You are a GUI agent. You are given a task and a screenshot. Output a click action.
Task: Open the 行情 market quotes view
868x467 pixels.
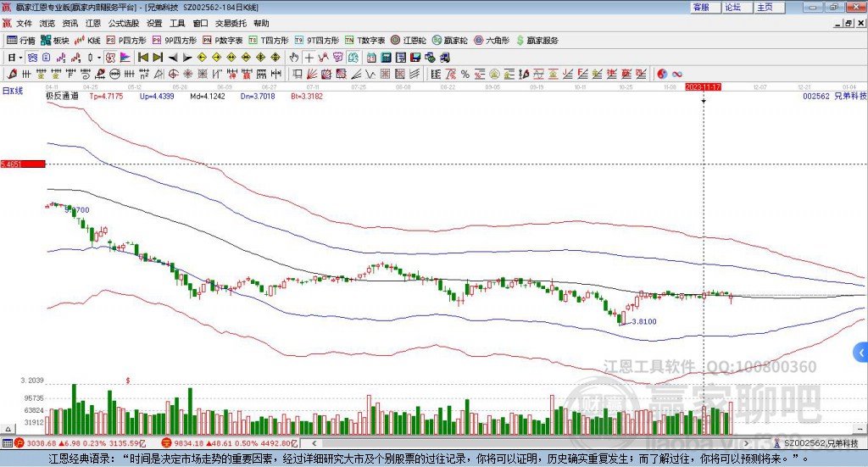click(21, 40)
